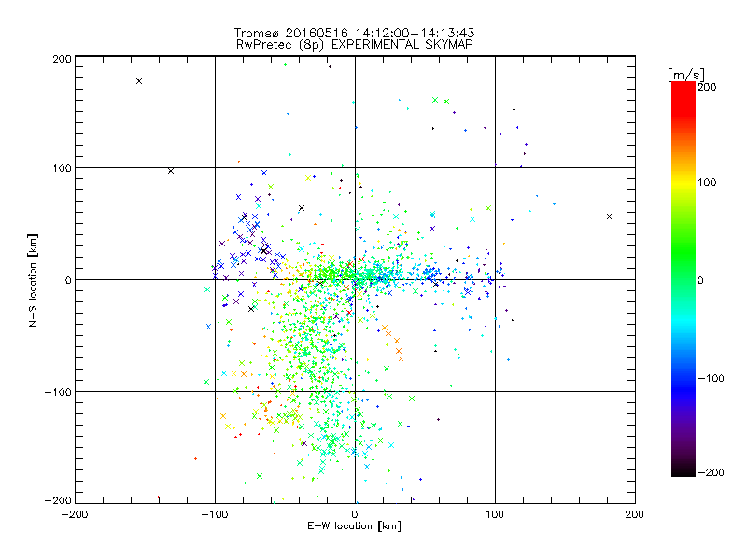Click the 'RwPretec (8p) EXPERIMENTAL SKYMAP' subtitle
The height and width of the screenshot is (560, 747).
(355, 45)
